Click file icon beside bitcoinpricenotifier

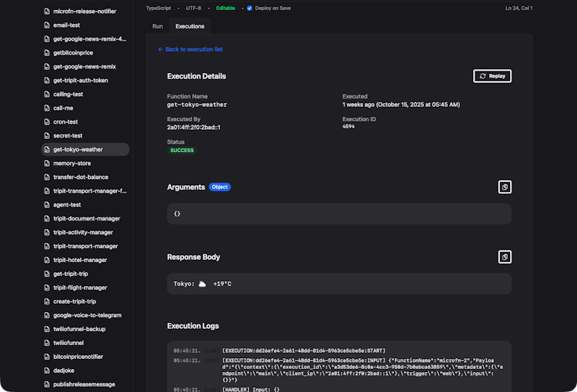[47, 357]
